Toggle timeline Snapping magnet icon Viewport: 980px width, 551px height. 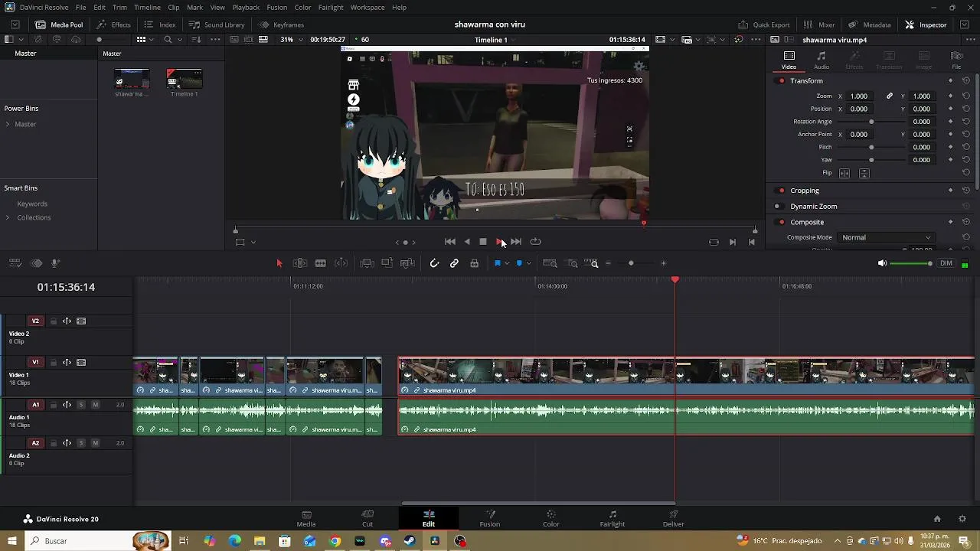[x=434, y=263]
